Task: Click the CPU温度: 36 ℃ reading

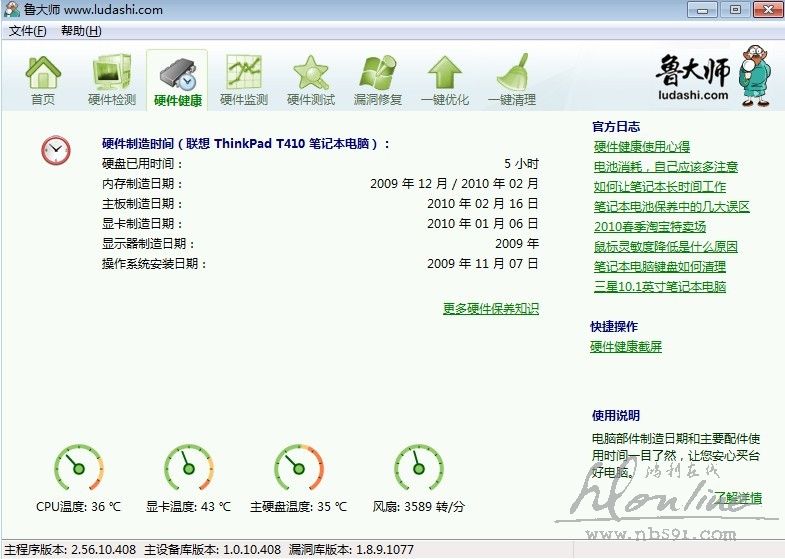Action: point(79,507)
